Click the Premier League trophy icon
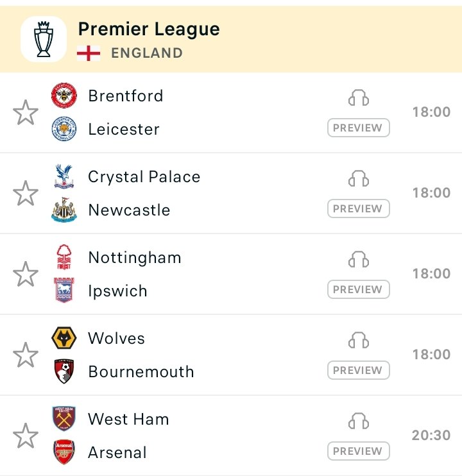 coord(44,39)
